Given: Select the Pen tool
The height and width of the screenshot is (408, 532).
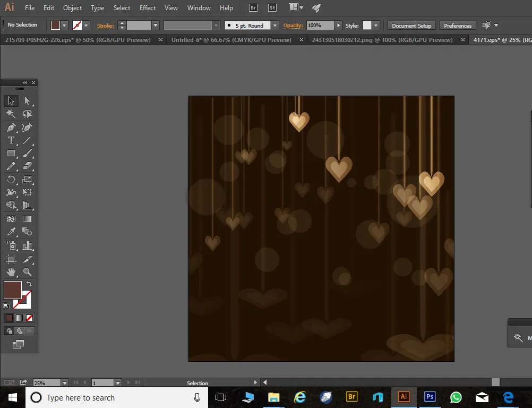Looking at the screenshot, I should [x=11, y=127].
